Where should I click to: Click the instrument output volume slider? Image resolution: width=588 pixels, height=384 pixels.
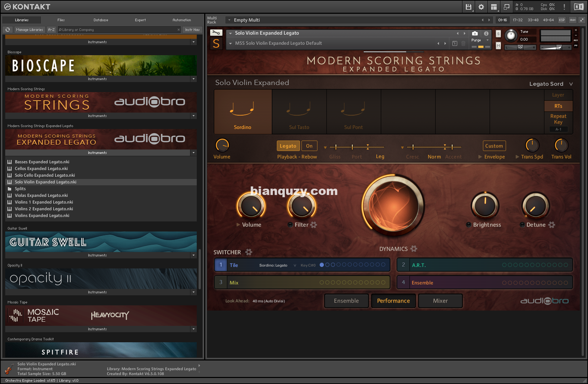(556, 47)
